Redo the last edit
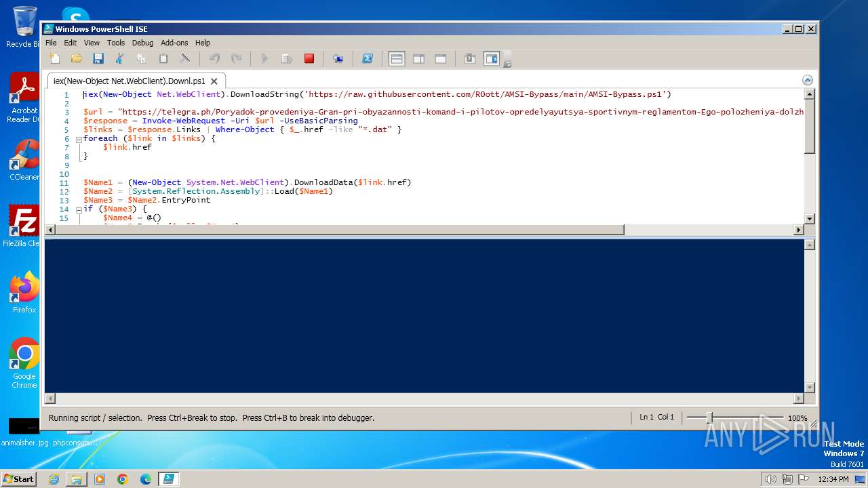The image size is (868, 488). pyautogui.click(x=236, y=59)
